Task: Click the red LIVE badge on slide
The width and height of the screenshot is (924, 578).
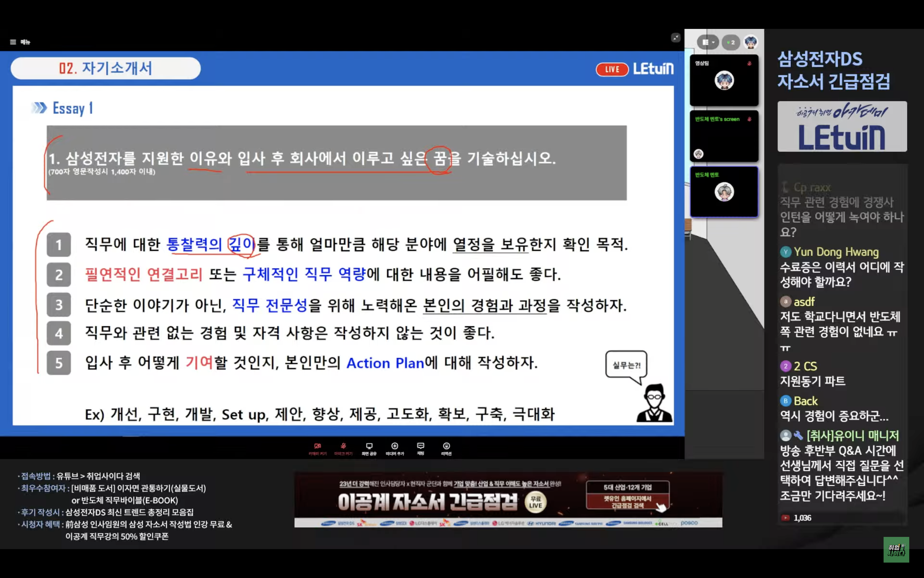Action: pos(612,69)
